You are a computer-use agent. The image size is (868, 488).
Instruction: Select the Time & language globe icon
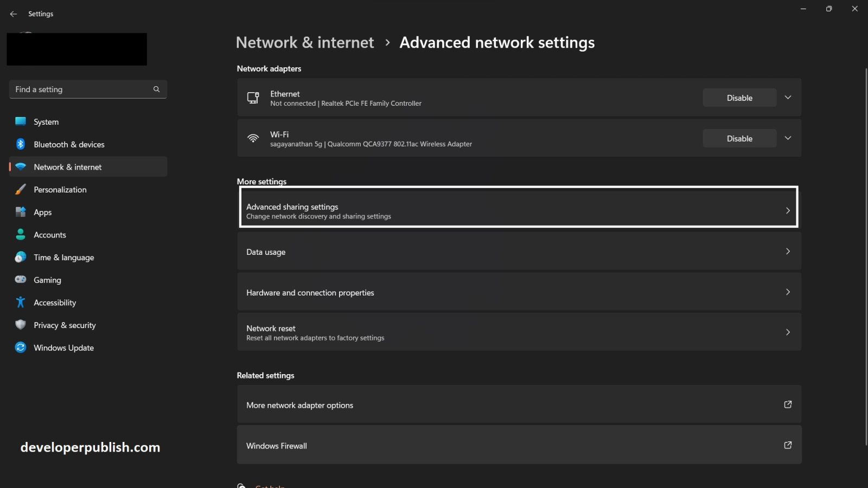point(20,257)
